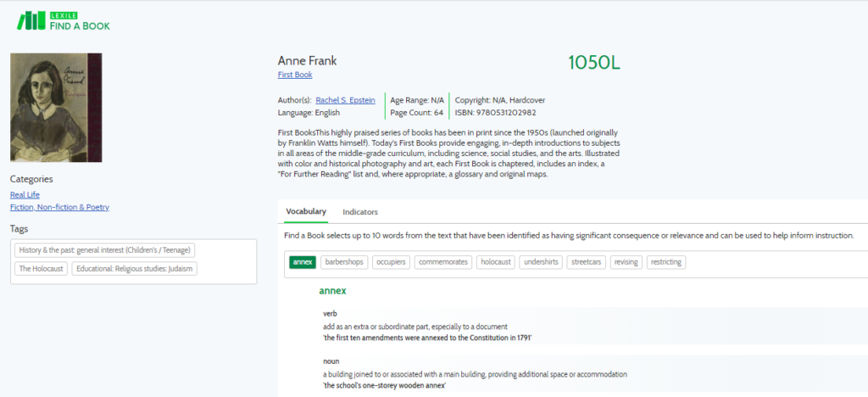
Task: Select the holocaust vocabulary word
Action: (x=495, y=262)
